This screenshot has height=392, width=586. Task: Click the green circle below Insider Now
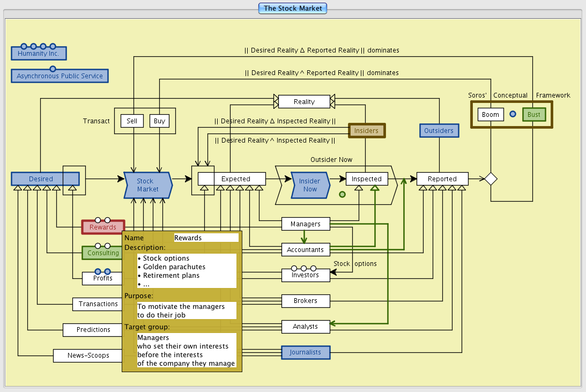(x=342, y=194)
